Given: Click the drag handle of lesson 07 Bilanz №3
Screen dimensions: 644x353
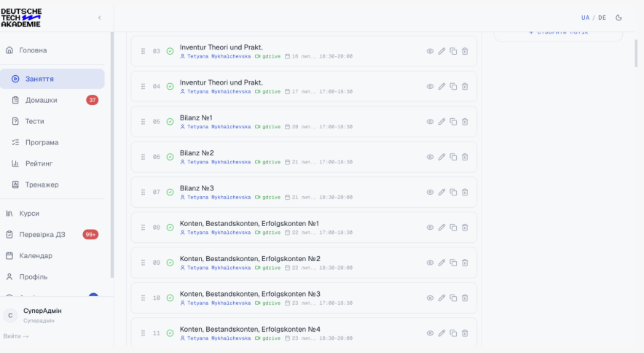Looking at the screenshot, I should [x=143, y=192].
